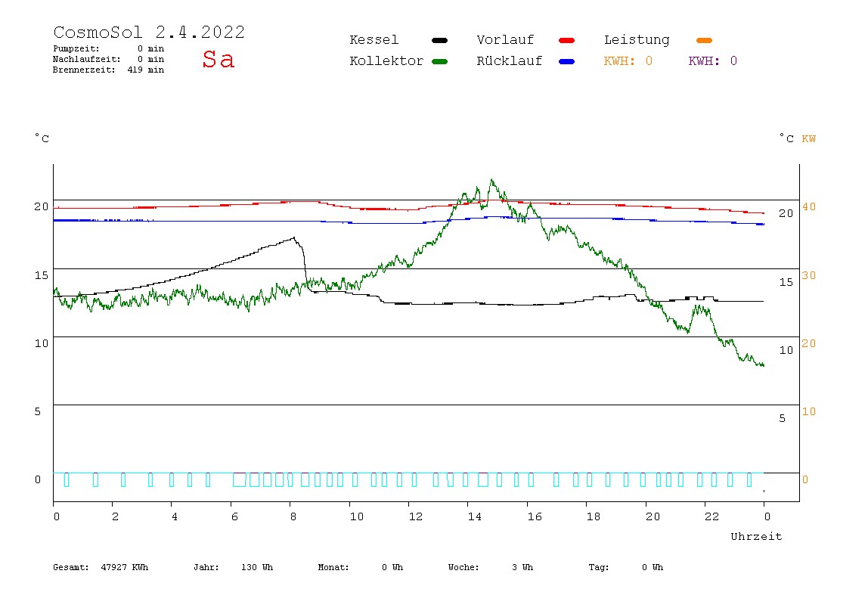The image size is (868, 614).
Task: Click the "8" hour tick on time axis
Action: (x=293, y=516)
